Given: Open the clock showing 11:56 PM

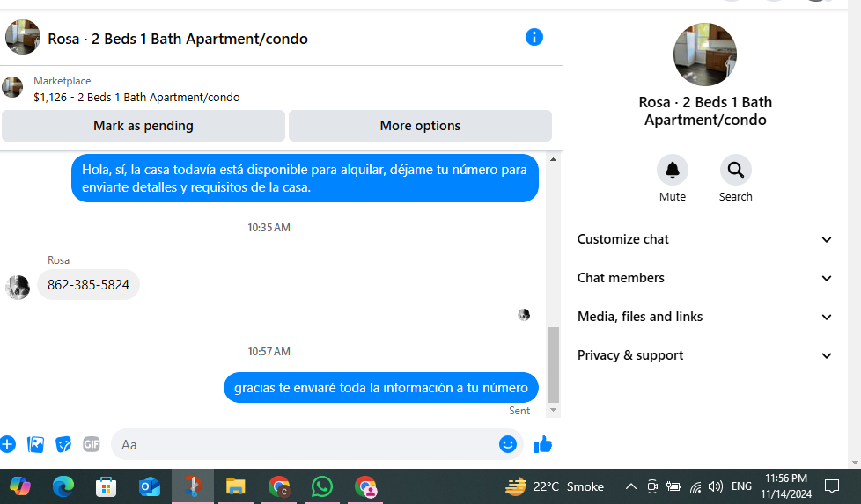Looking at the screenshot, I should (786, 486).
